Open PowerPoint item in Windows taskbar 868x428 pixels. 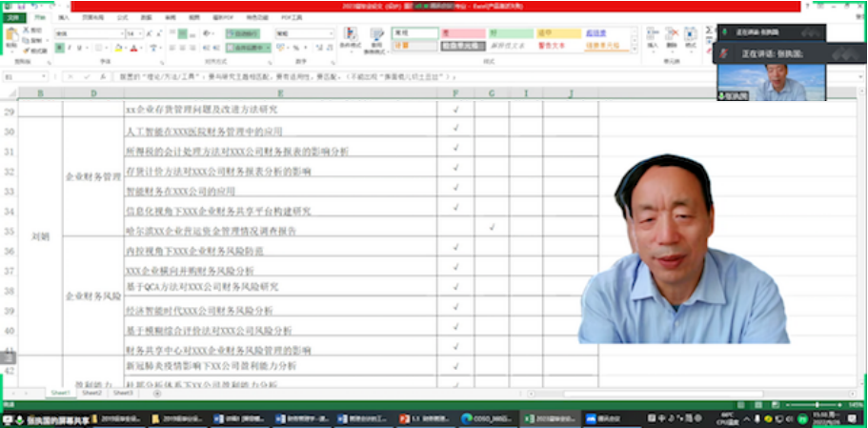coord(425,418)
